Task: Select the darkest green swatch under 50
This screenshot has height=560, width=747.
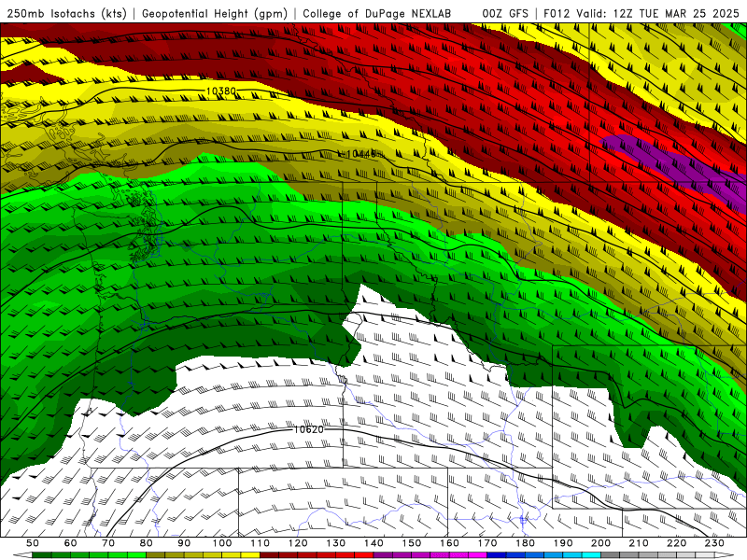Action: point(42,555)
